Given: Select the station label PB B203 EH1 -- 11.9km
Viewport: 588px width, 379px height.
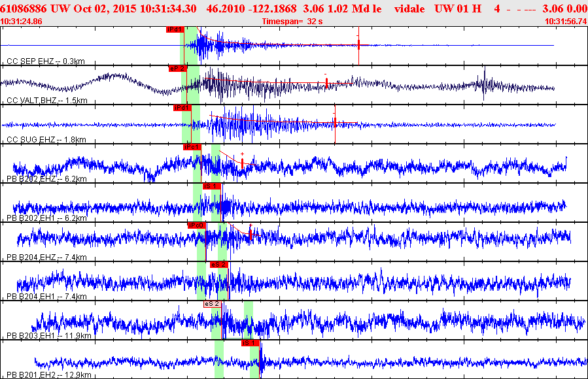Looking at the screenshot, I should click(49, 336).
